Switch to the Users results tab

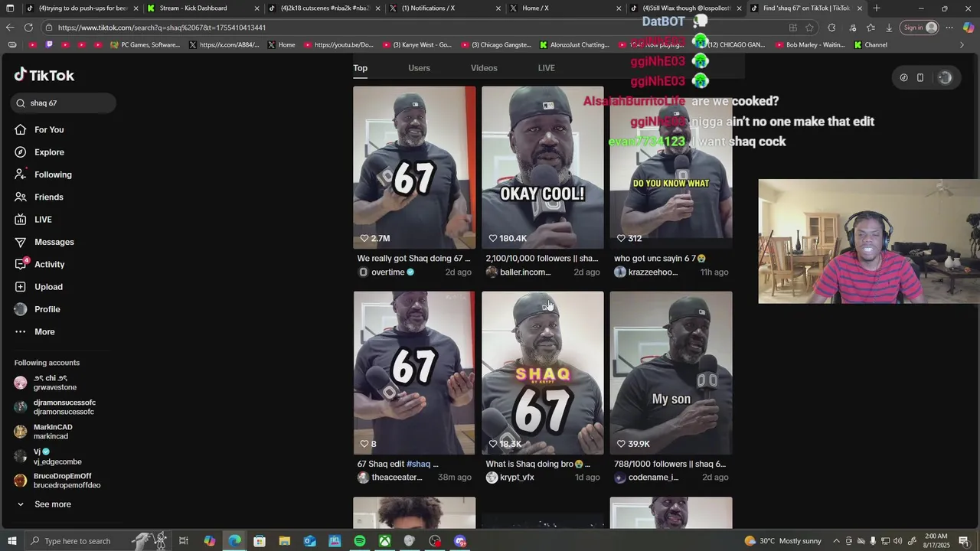419,68
